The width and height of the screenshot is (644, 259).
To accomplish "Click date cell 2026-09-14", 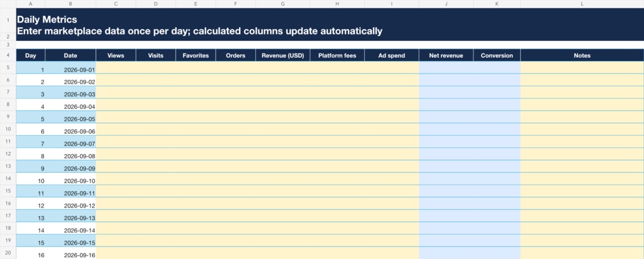I will pyautogui.click(x=70, y=228).
